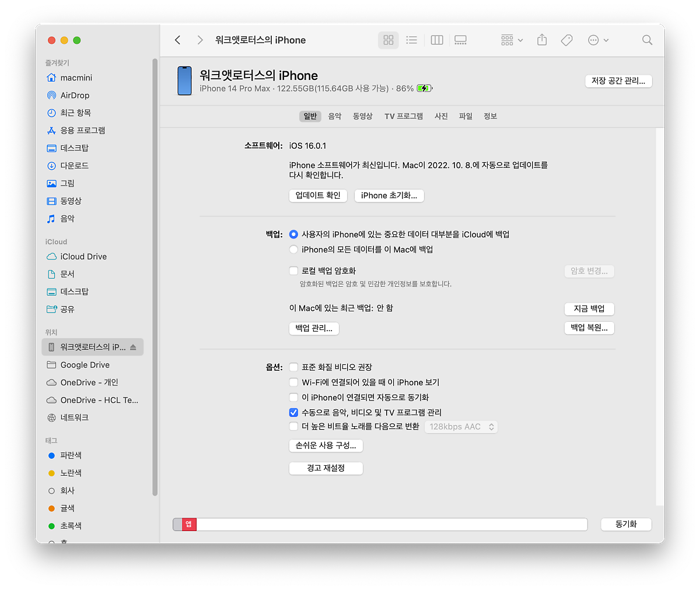
Task: Click 지금 백업 button
Action: pyautogui.click(x=589, y=308)
